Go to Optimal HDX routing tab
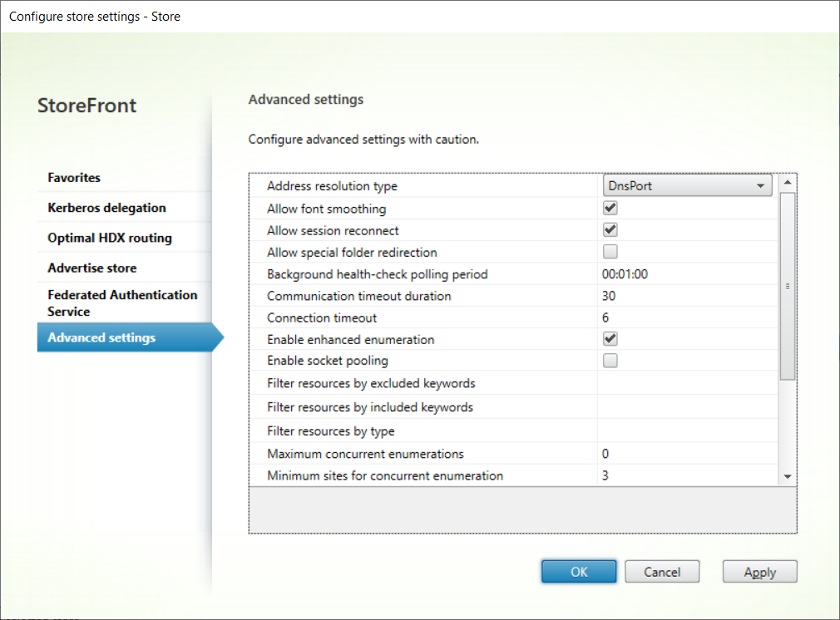Viewport: 840px width, 620px height. coord(110,238)
